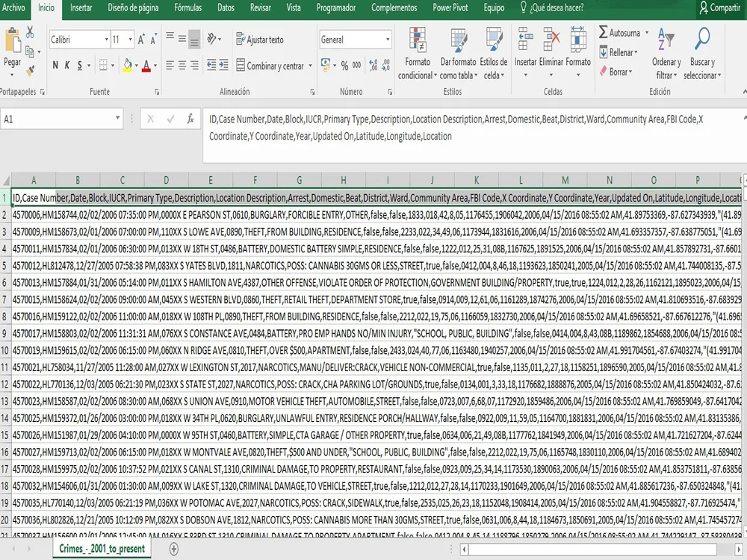Increase font size with the large A icon
The width and height of the screenshot is (747, 560).
(x=141, y=40)
